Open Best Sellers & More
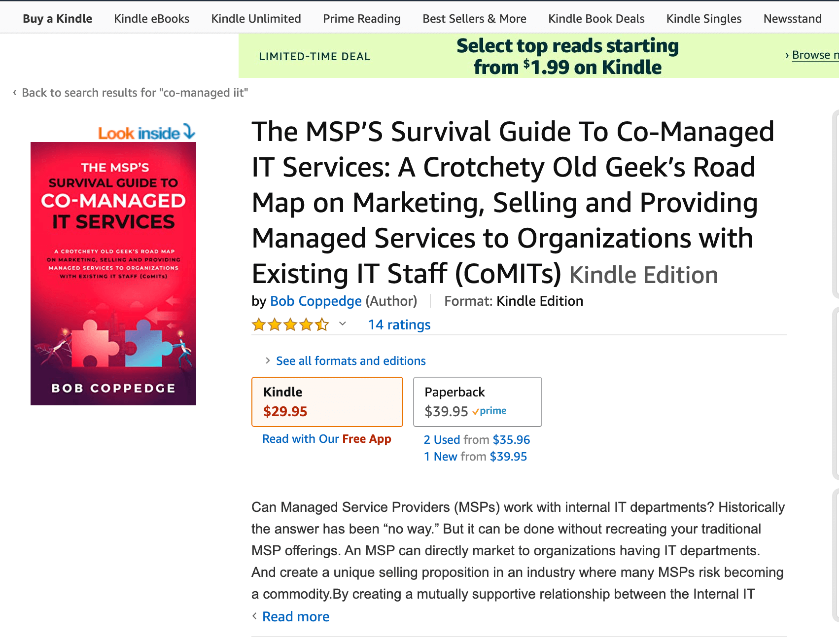The width and height of the screenshot is (839, 644). (x=474, y=19)
